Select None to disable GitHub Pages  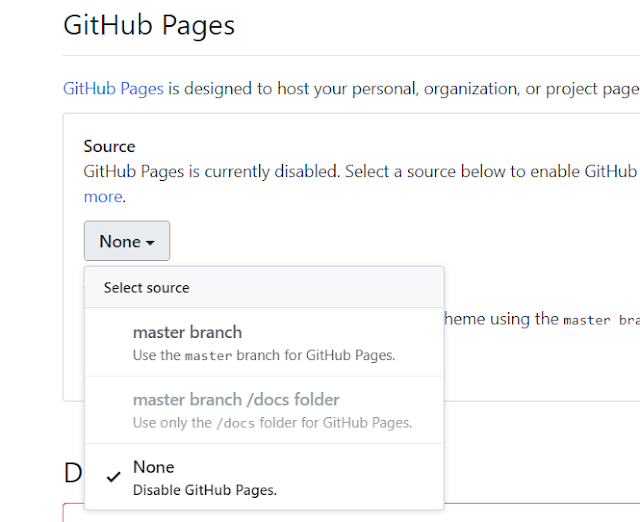point(264,477)
